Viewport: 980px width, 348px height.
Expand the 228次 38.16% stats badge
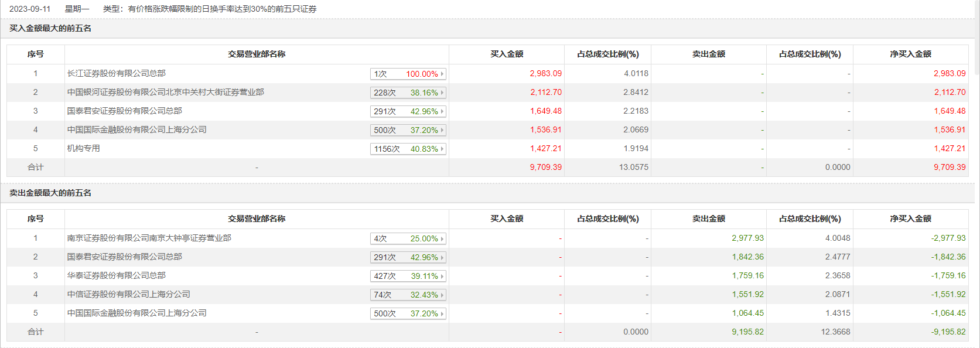408,93
